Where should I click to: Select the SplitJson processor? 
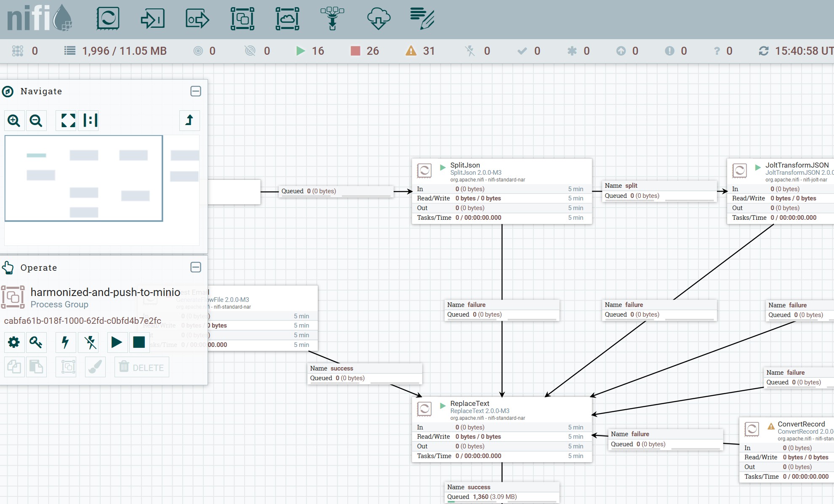pos(502,191)
